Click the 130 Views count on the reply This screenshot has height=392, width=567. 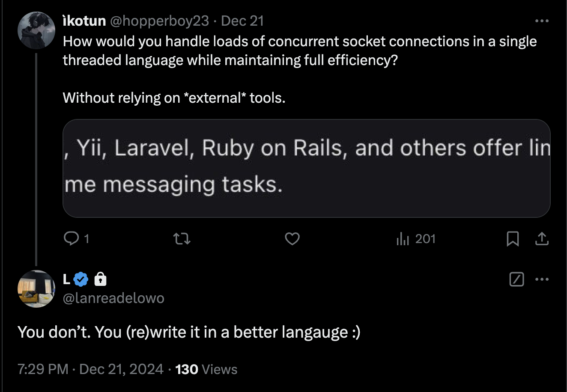[206, 369]
